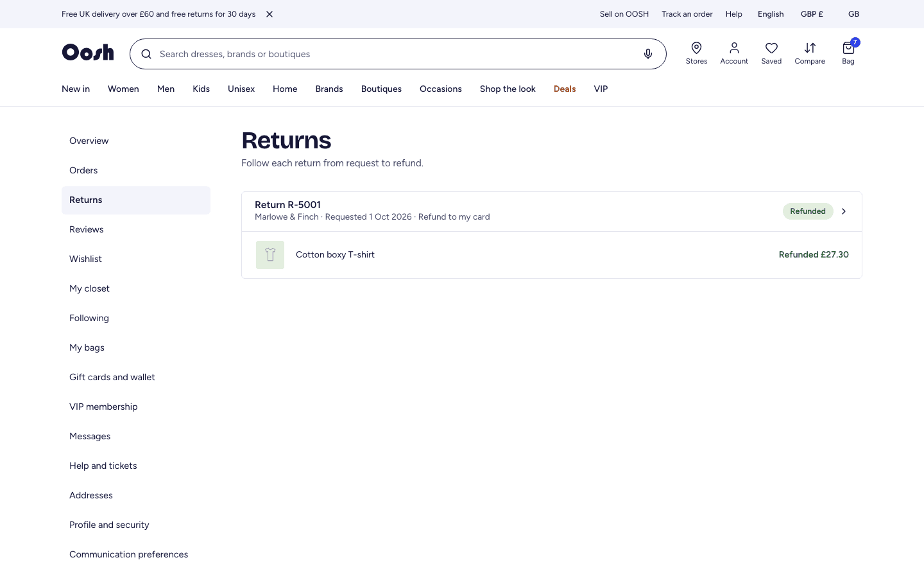The height and width of the screenshot is (578, 924).
Task: Open the Occasions menu
Action: (441, 89)
